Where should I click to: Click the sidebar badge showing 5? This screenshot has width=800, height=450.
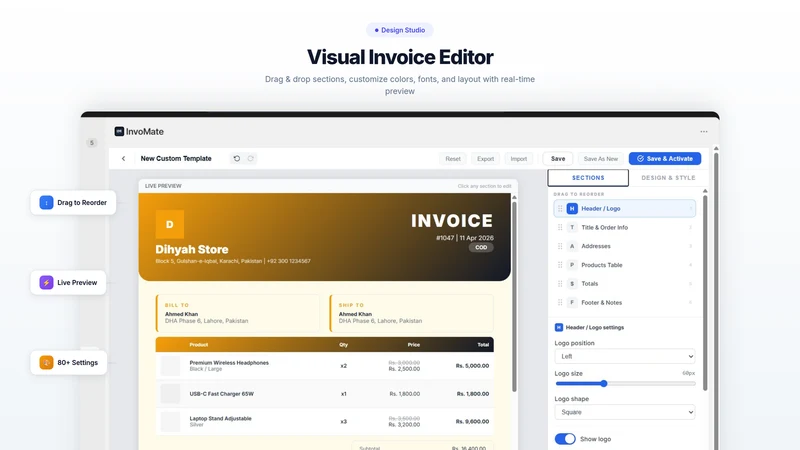click(92, 143)
